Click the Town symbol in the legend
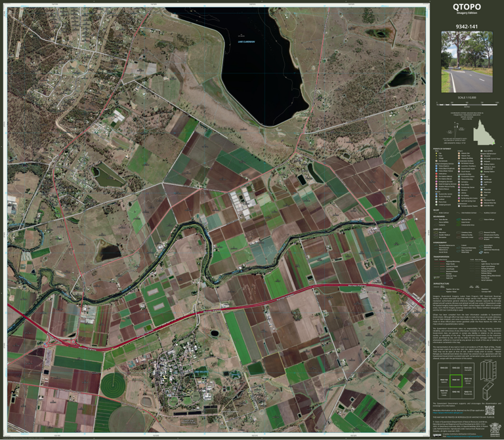This screenshot has height=440, width=504. [x=436, y=156]
